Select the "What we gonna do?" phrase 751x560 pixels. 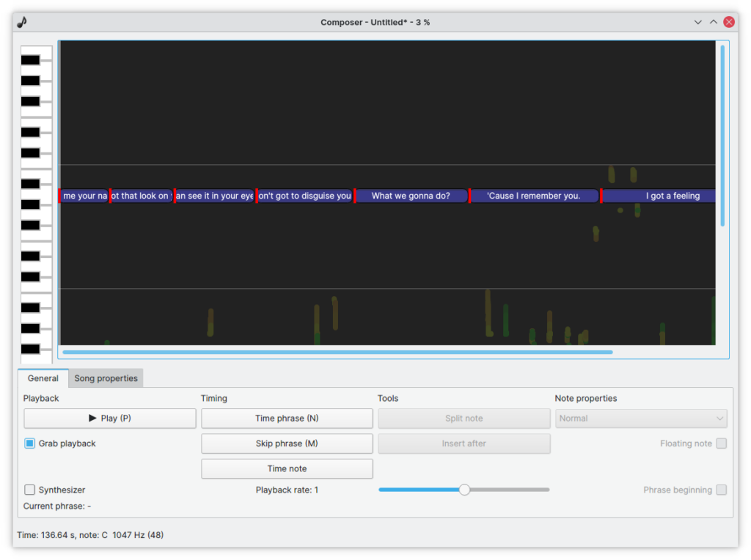(x=411, y=196)
